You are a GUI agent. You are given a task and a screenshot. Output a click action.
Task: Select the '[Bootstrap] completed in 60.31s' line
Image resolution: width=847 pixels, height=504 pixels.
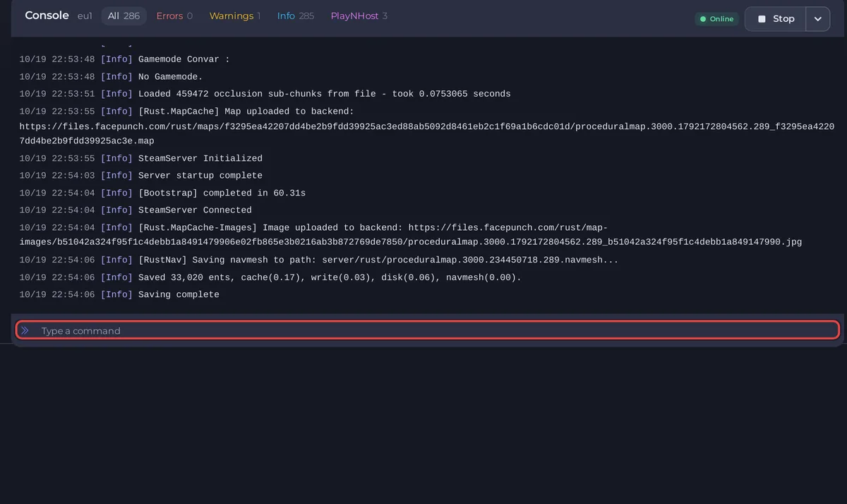(162, 193)
